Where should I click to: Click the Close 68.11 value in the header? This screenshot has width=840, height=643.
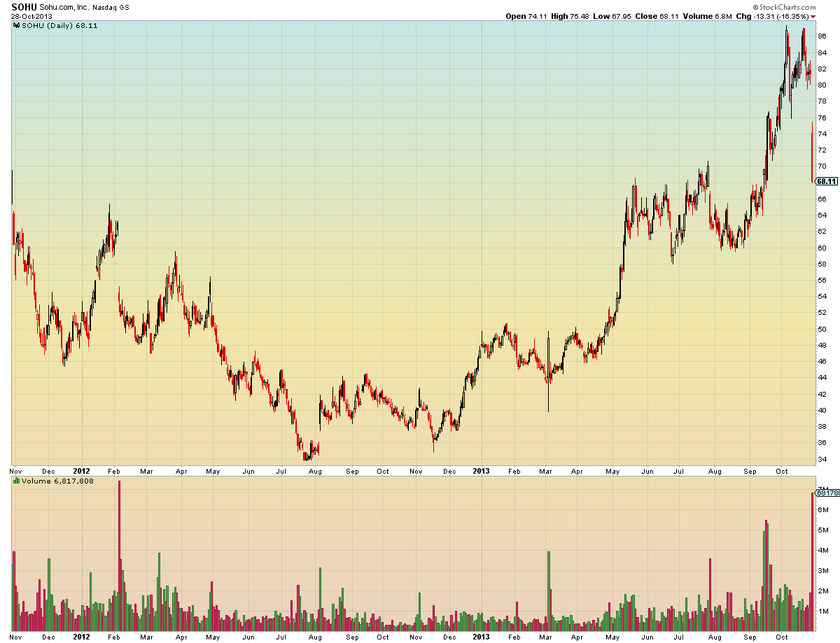(x=657, y=16)
